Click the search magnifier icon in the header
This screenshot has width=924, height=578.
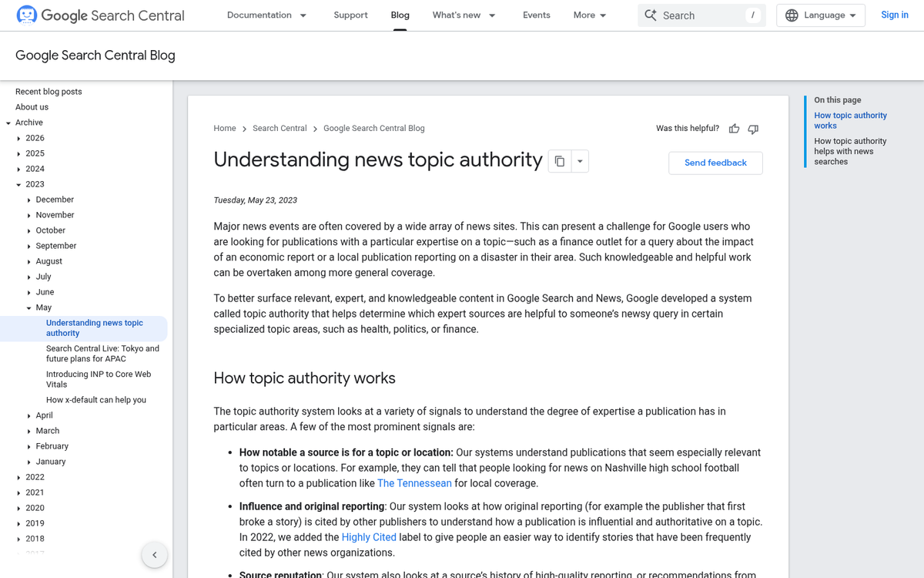tap(651, 15)
